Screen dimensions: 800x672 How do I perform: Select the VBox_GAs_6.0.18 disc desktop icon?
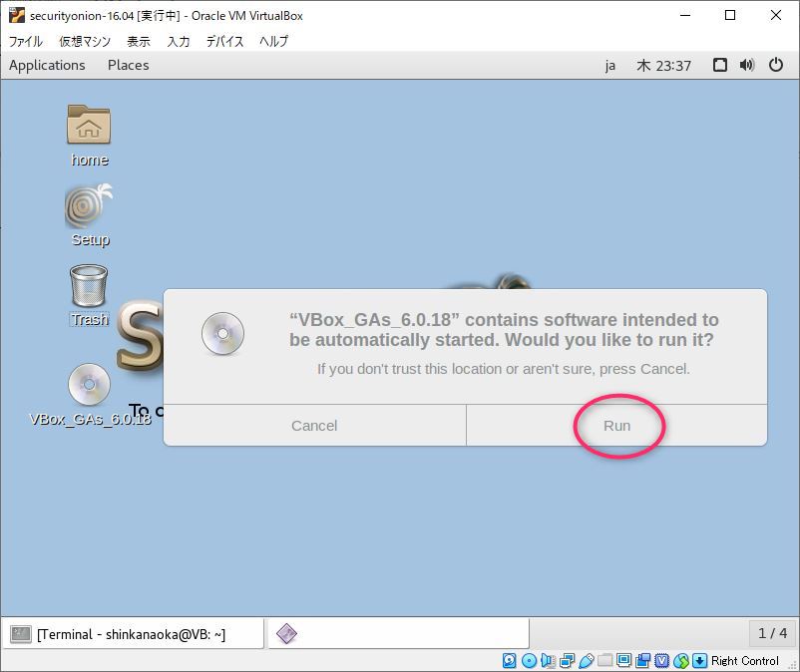click(x=90, y=395)
